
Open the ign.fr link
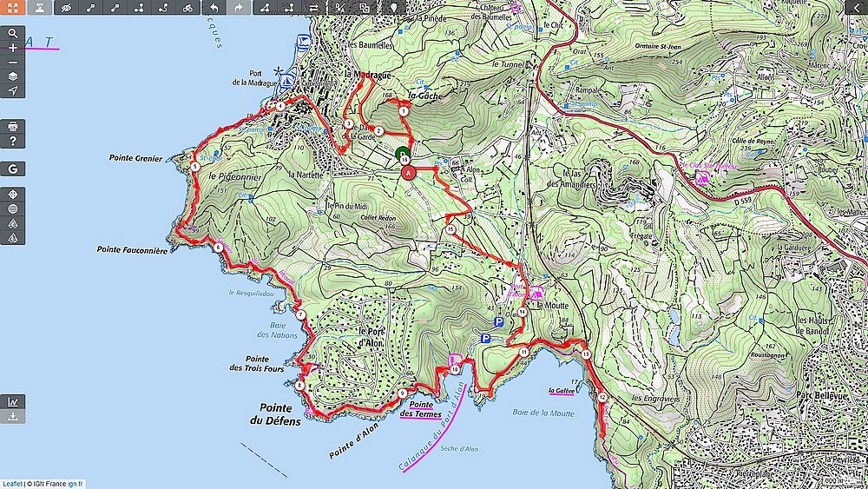pyautogui.click(x=76, y=484)
